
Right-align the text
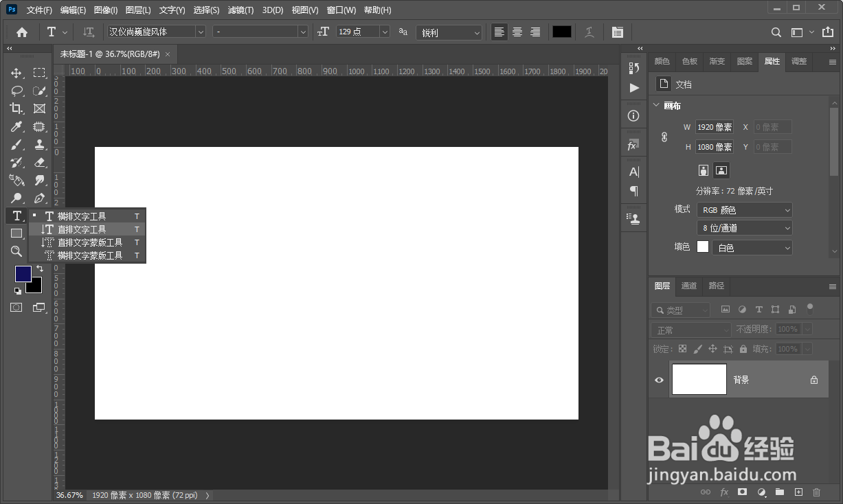tap(535, 32)
